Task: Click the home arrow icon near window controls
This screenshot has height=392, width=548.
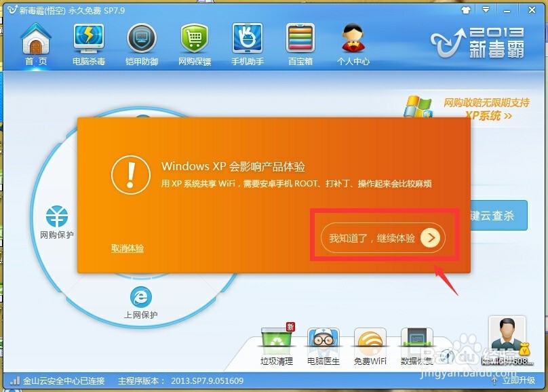Action: [466, 9]
